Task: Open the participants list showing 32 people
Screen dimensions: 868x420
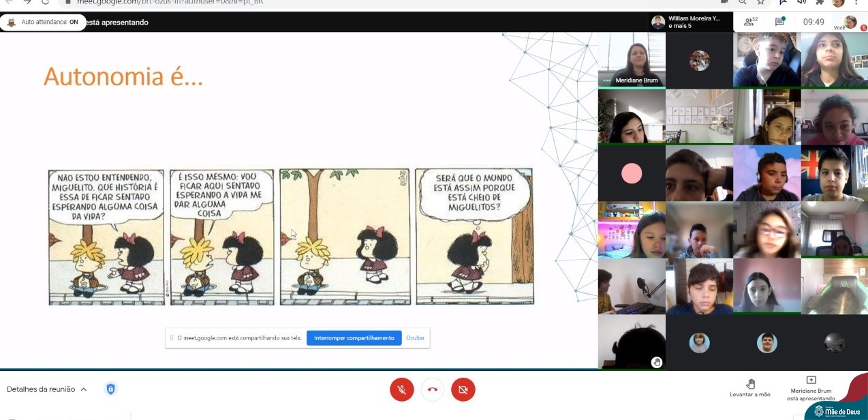Action: click(x=751, y=22)
